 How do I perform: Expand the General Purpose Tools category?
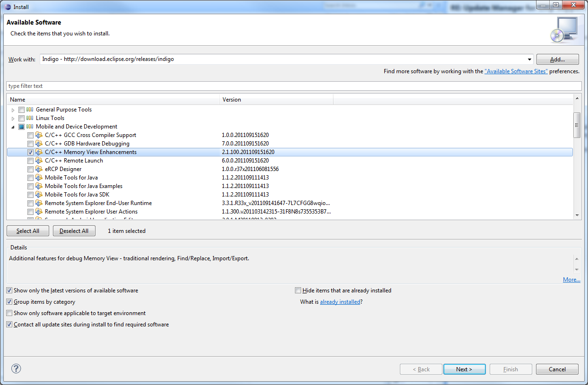pyautogui.click(x=13, y=110)
